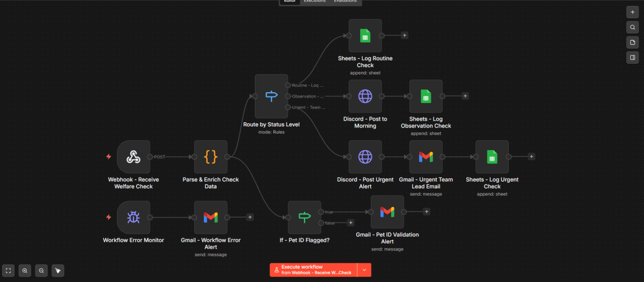
Task: Open the Gmail - Urgent Team Lead Email node
Action: point(426,157)
